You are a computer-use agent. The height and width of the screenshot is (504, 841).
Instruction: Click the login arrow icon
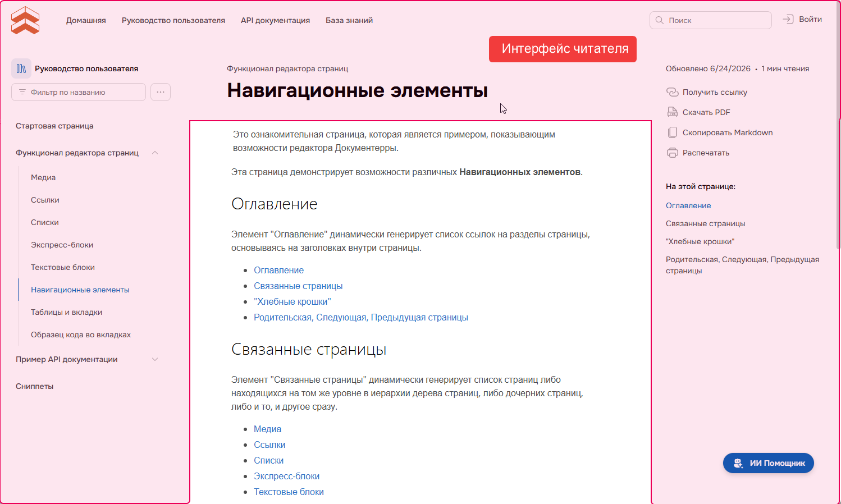[x=788, y=19]
